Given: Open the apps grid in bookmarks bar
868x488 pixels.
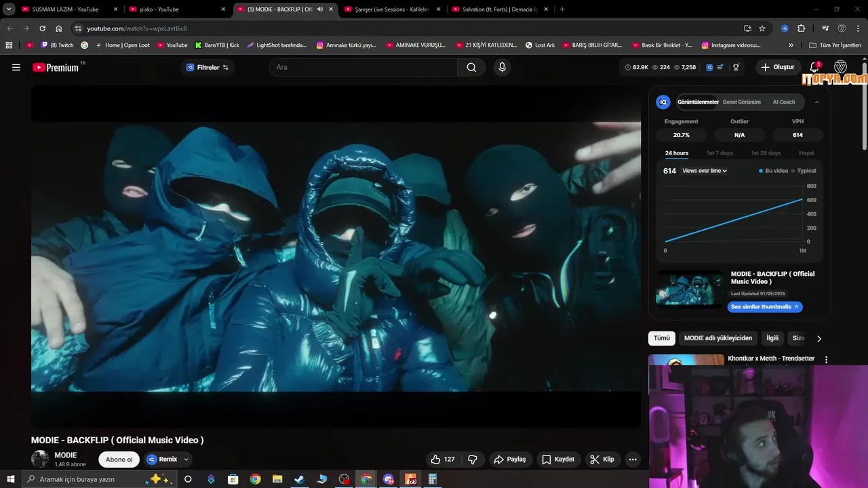Looking at the screenshot, I should (9, 45).
